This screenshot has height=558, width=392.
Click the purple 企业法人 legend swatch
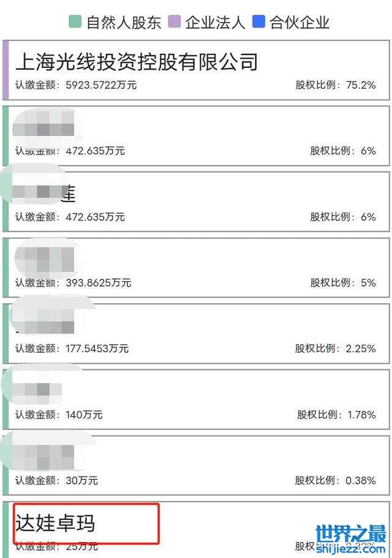[x=174, y=23]
